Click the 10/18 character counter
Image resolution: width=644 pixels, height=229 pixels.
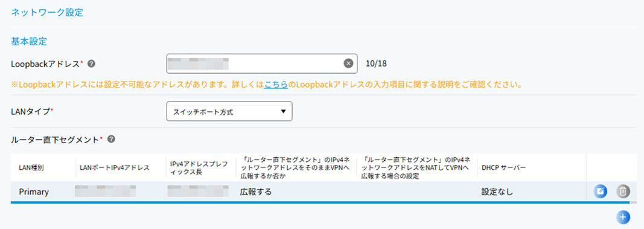(377, 63)
